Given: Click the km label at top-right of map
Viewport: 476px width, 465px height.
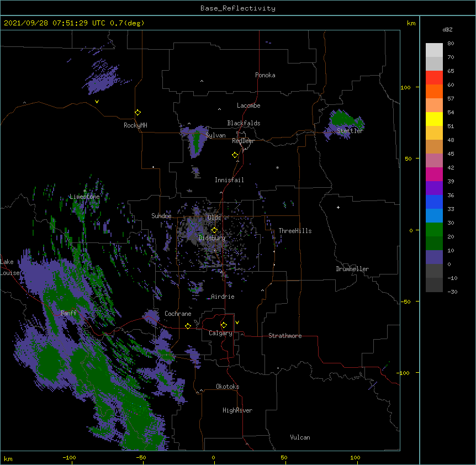Looking at the screenshot, I should point(411,23).
